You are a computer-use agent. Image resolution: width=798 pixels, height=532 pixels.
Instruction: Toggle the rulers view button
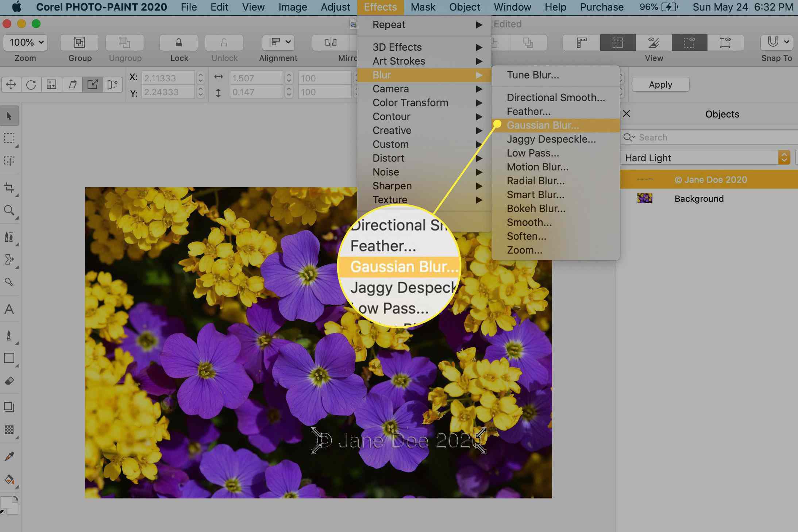tap(582, 43)
